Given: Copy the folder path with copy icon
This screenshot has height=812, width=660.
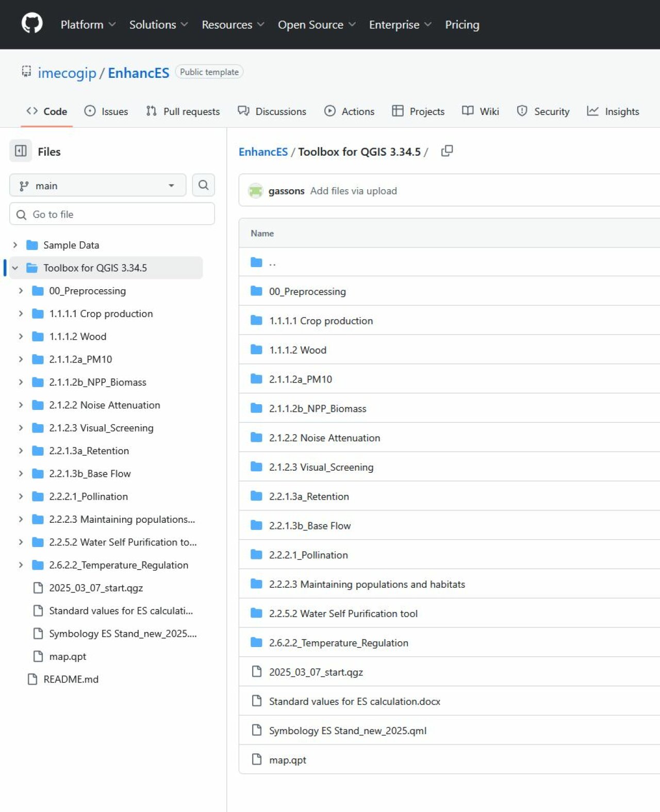Looking at the screenshot, I should click(447, 151).
